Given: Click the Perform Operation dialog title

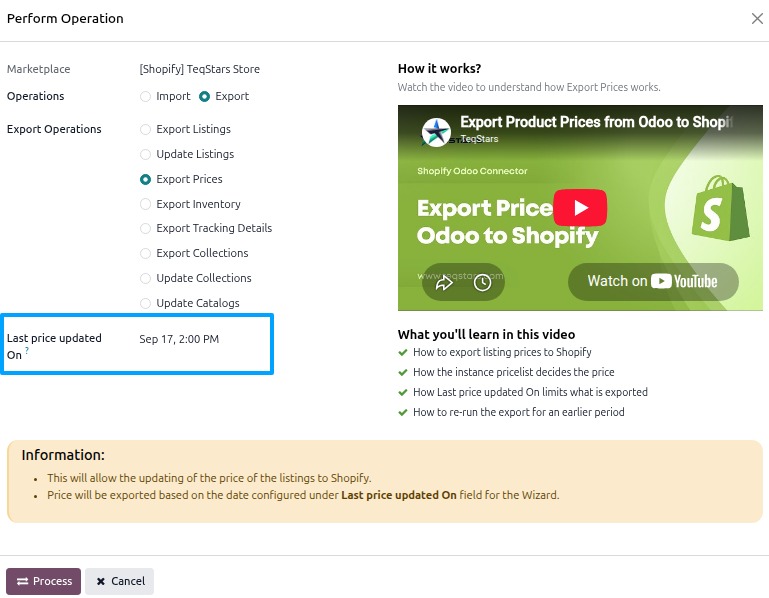Looking at the screenshot, I should [x=65, y=19].
